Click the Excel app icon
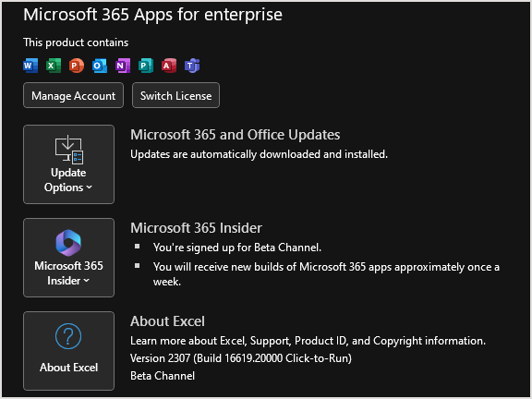Screen dimensions: 532x399 (54, 66)
